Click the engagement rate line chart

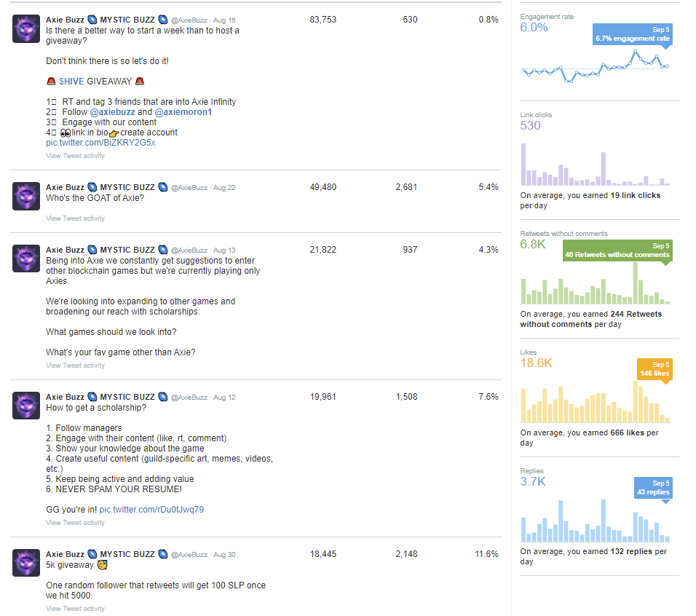point(596,66)
